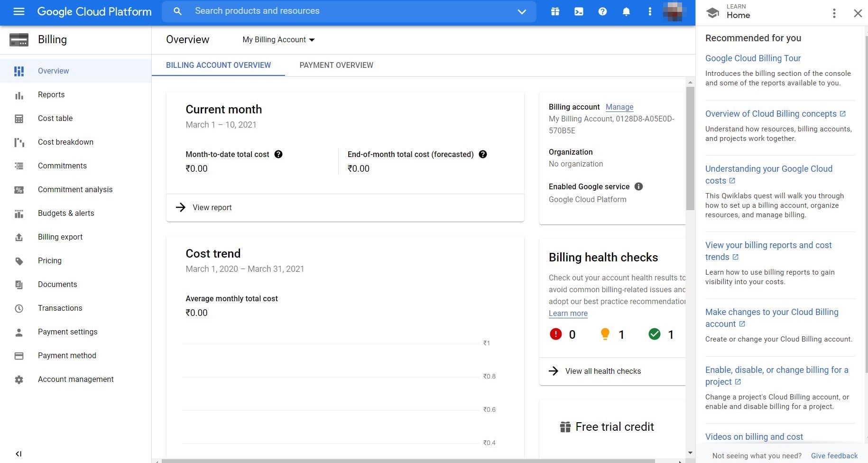Click the Enabled Google service info icon
Screen dimensions: 868x463
coord(638,186)
